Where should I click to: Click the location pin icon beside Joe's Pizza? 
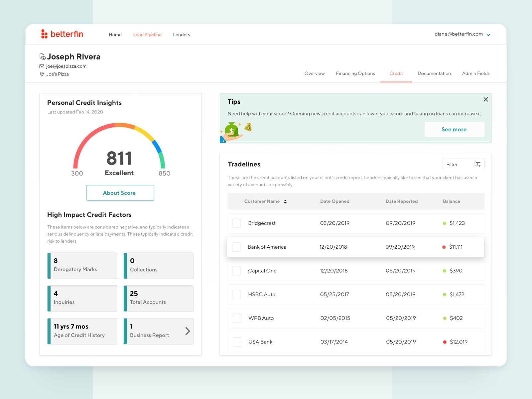click(42, 74)
